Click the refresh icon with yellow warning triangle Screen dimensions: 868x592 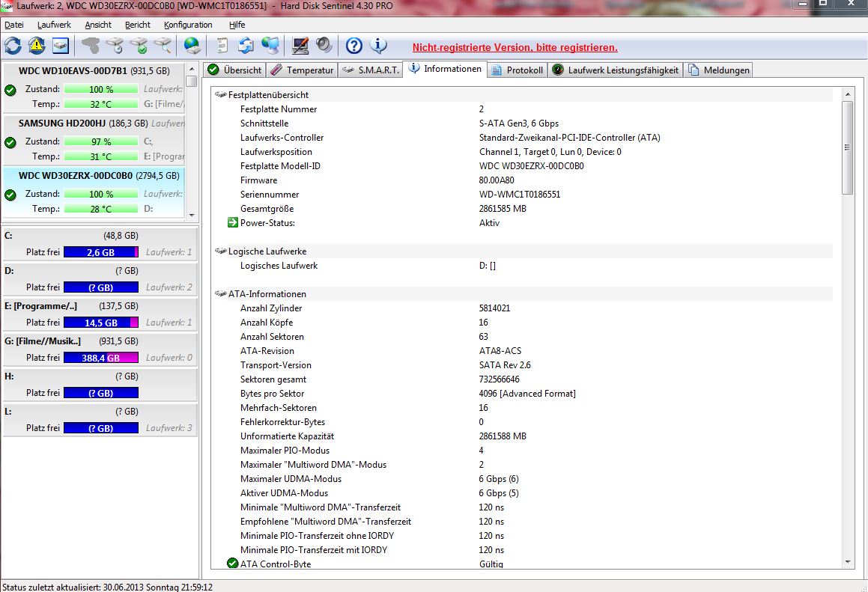(x=37, y=46)
